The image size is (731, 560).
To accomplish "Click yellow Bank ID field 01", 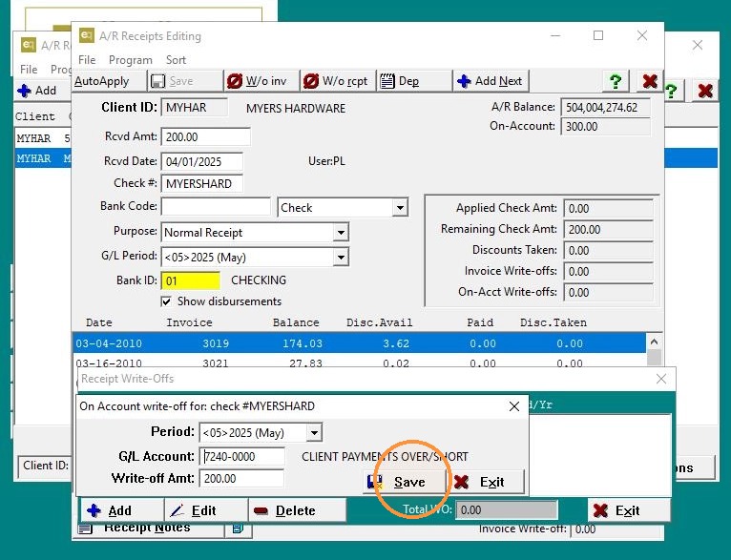I will point(191,280).
